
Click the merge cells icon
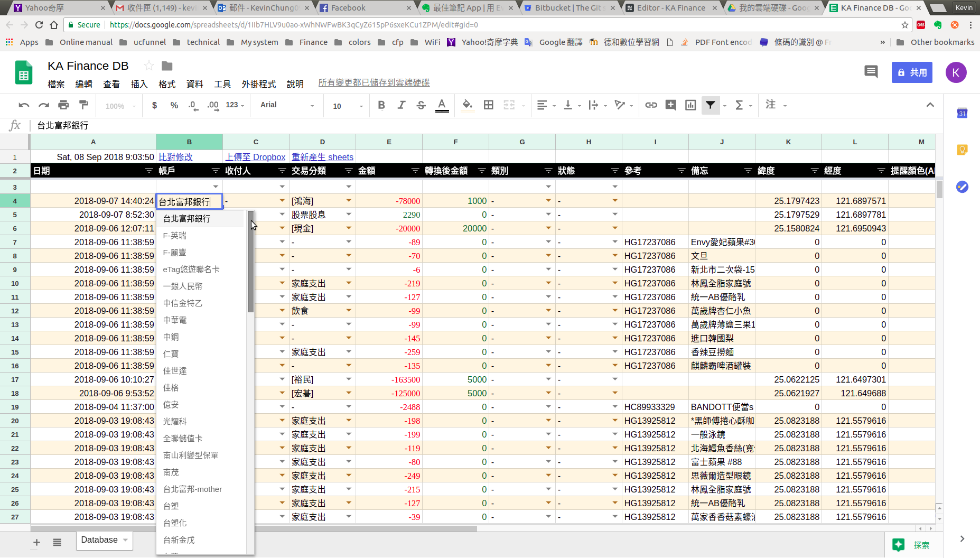(509, 105)
